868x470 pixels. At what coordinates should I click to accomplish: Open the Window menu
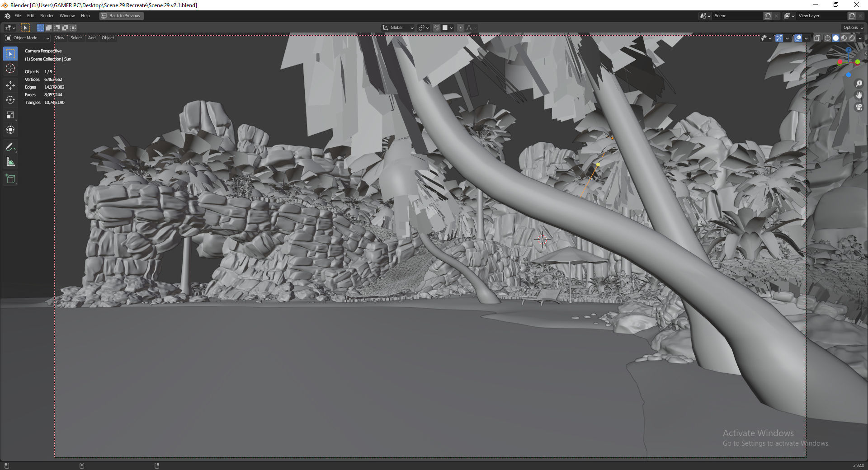[67, 16]
